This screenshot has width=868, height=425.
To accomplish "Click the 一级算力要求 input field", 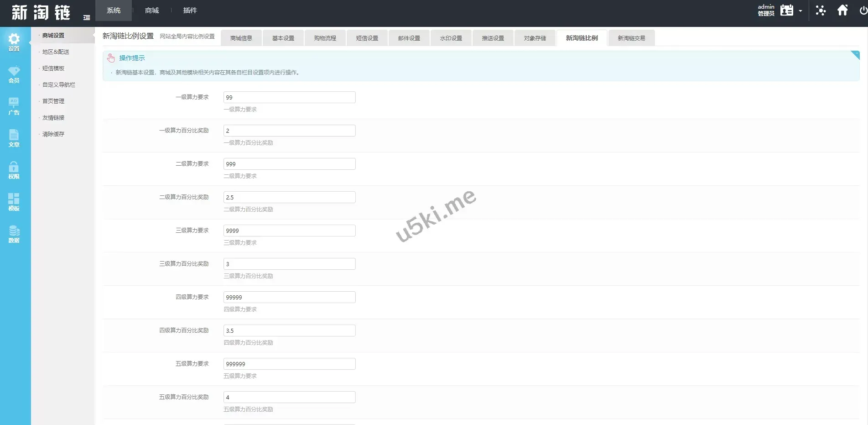I will (x=289, y=97).
